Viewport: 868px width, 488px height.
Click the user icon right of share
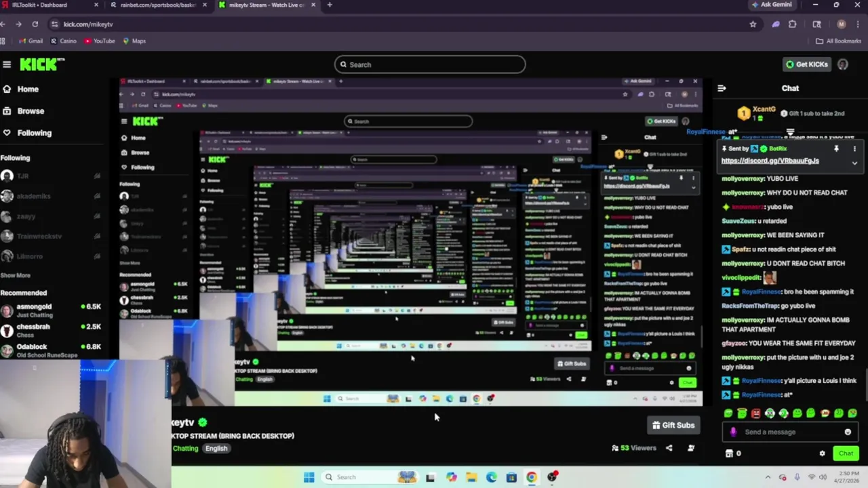click(691, 448)
